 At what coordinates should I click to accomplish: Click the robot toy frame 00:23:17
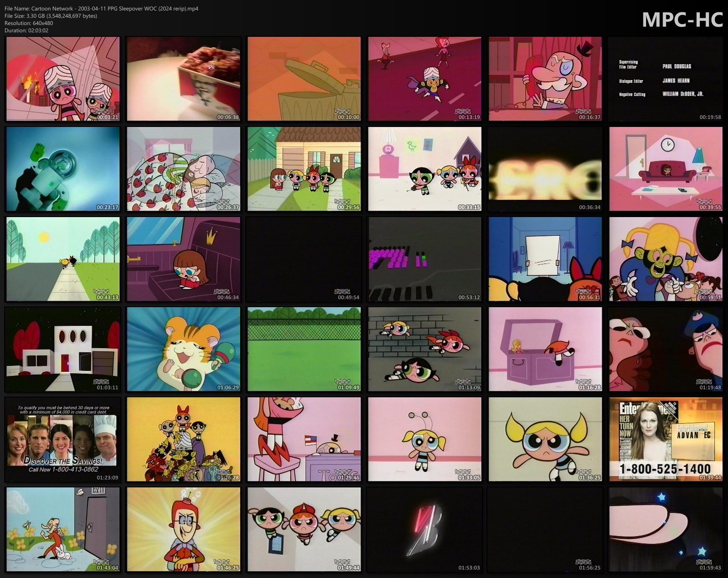(x=63, y=169)
